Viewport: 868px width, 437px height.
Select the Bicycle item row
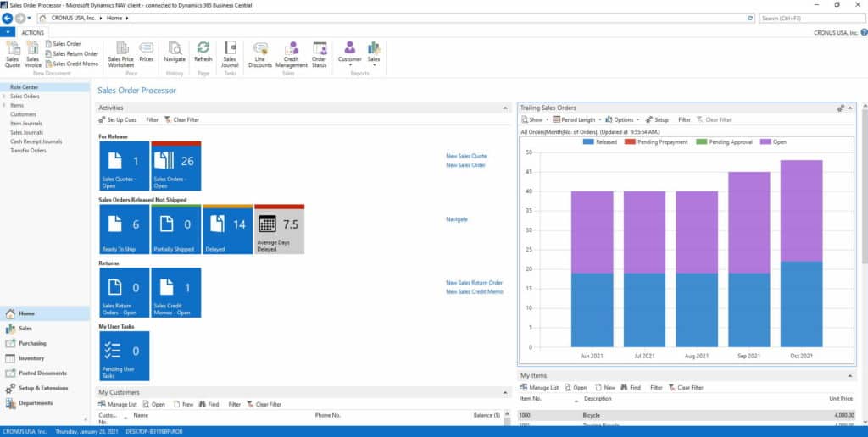coord(687,415)
